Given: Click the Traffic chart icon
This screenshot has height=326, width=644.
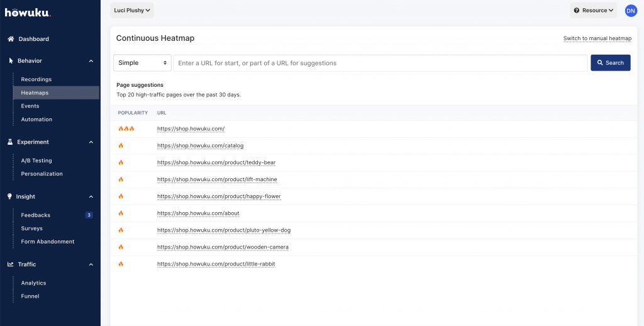Looking at the screenshot, I should coord(11,264).
